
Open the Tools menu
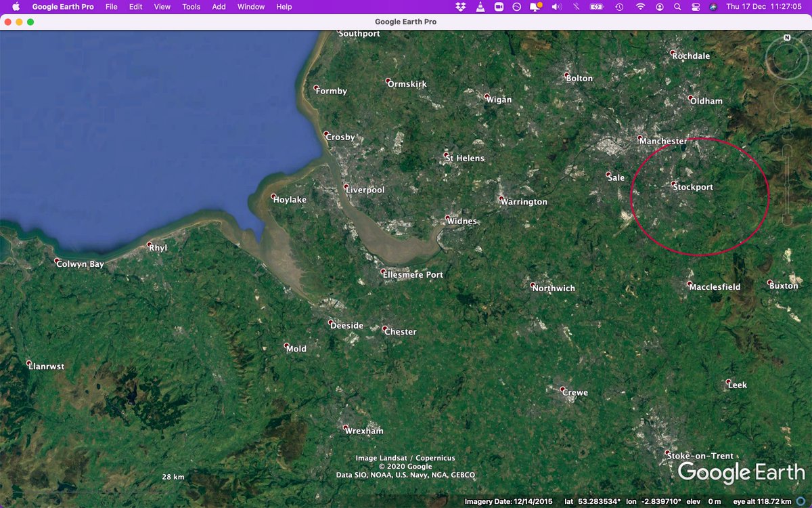191,7
